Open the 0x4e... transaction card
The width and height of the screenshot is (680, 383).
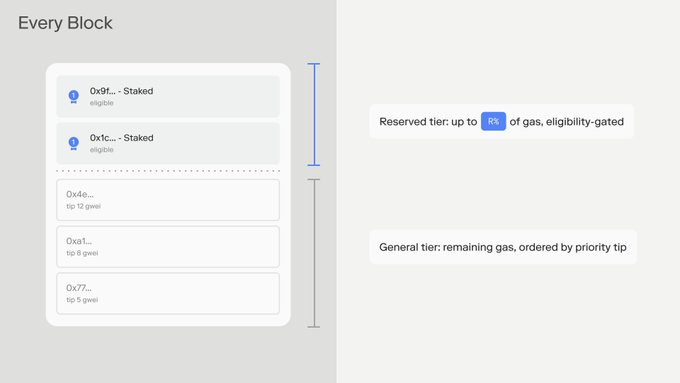pos(168,200)
